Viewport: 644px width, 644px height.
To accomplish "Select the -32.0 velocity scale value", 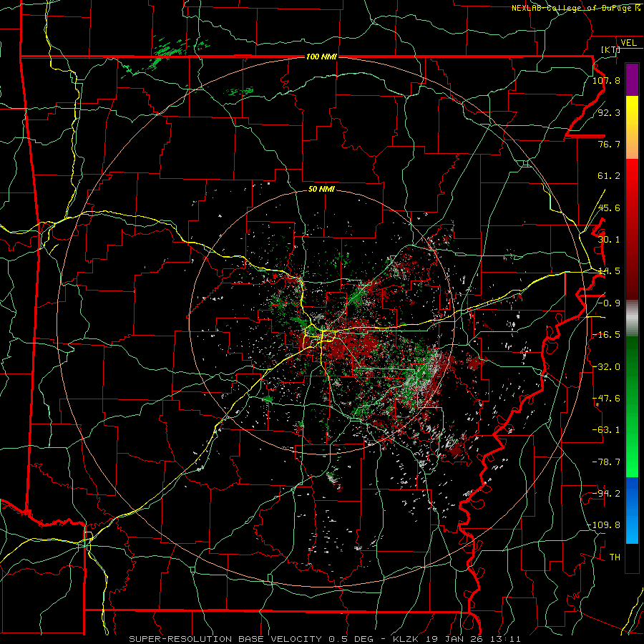I will tap(606, 367).
